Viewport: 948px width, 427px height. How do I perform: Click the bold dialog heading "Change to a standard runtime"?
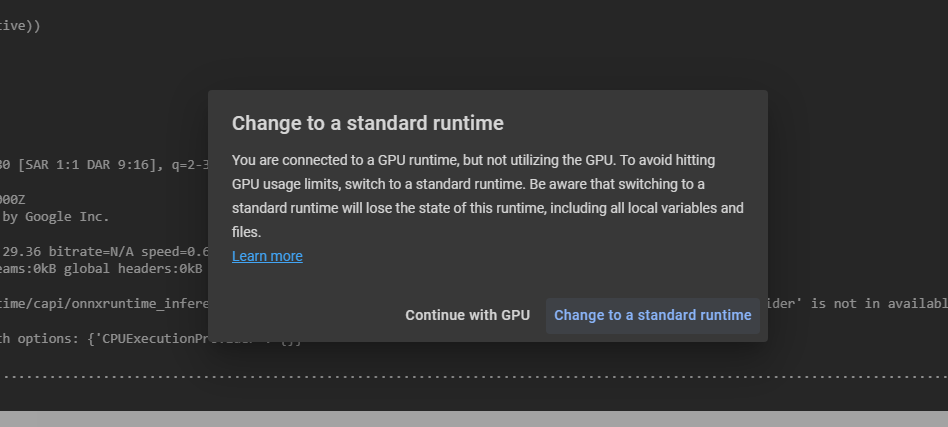click(x=367, y=123)
